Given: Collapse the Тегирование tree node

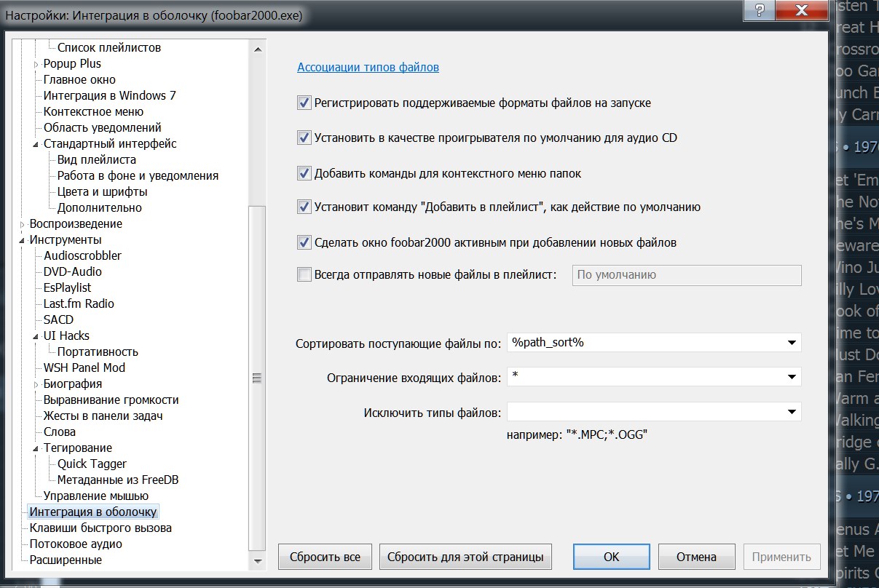Looking at the screenshot, I should (x=36, y=448).
